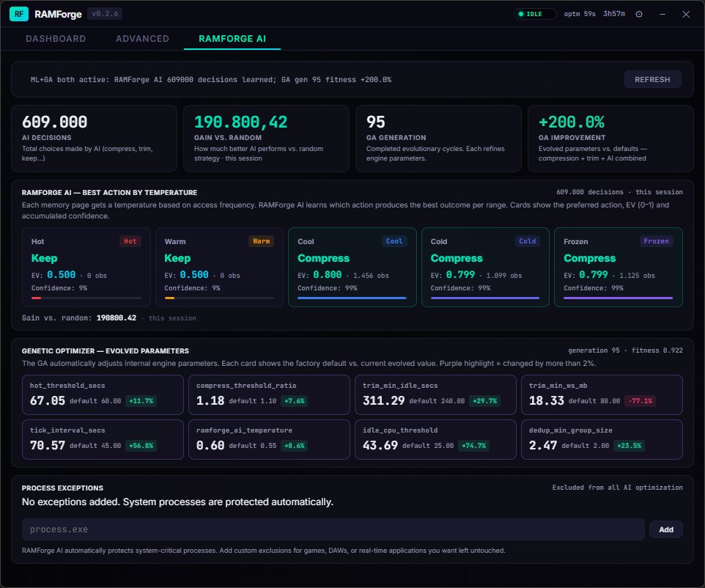Click the trim_min_idle_secs value 311.29
The image size is (705, 588).
tap(383, 400)
